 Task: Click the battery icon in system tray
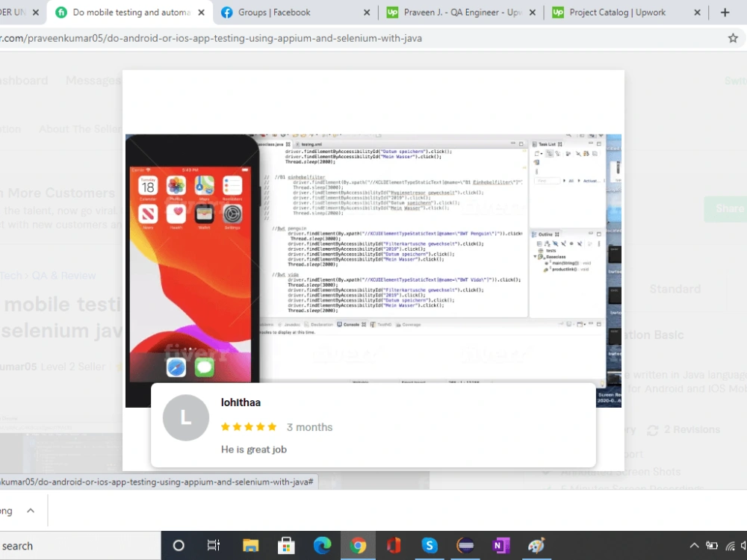(712, 546)
